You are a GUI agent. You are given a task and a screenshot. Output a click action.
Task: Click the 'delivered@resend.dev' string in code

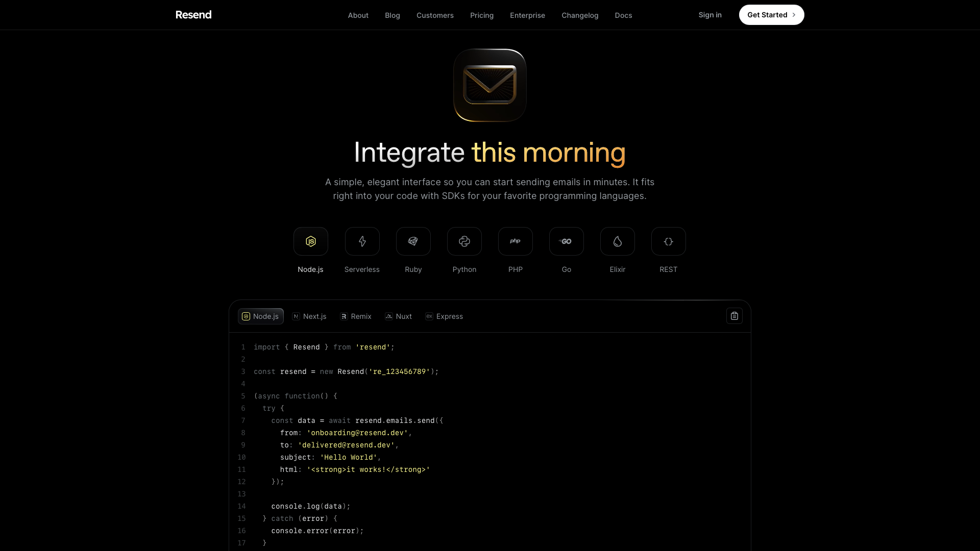[346, 445]
